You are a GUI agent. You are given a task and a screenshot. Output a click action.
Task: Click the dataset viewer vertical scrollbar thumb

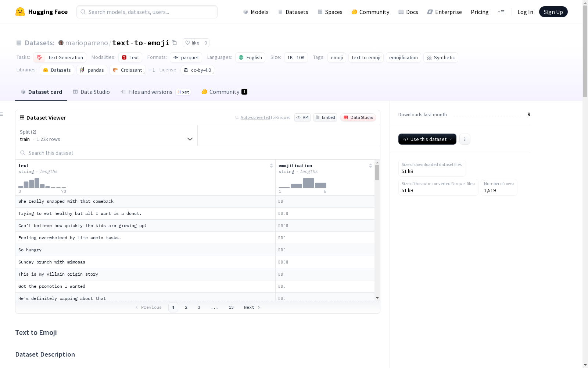click(x=377, y=172)
